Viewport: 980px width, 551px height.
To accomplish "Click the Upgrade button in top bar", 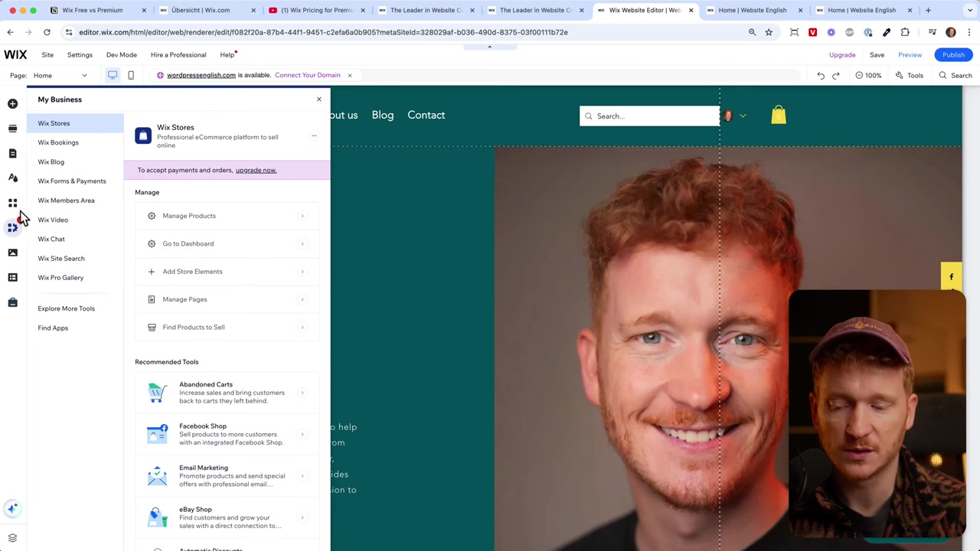I will (x=842, y=55).
